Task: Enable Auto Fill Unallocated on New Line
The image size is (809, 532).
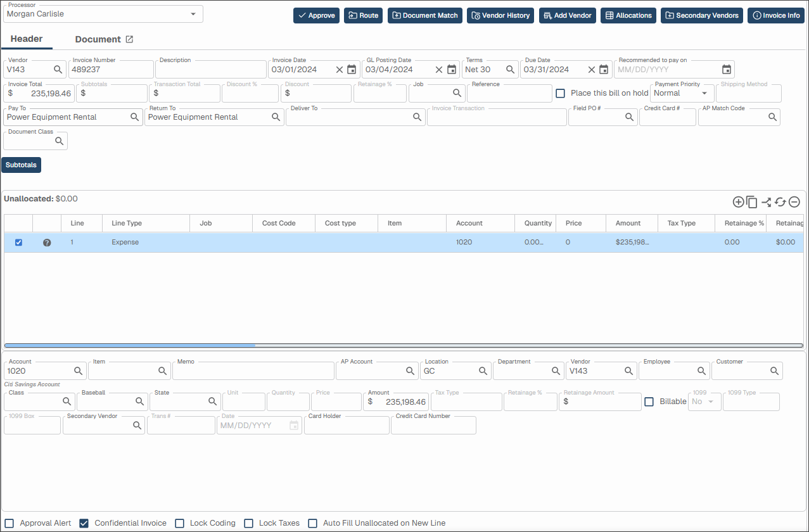Action: 312,523
